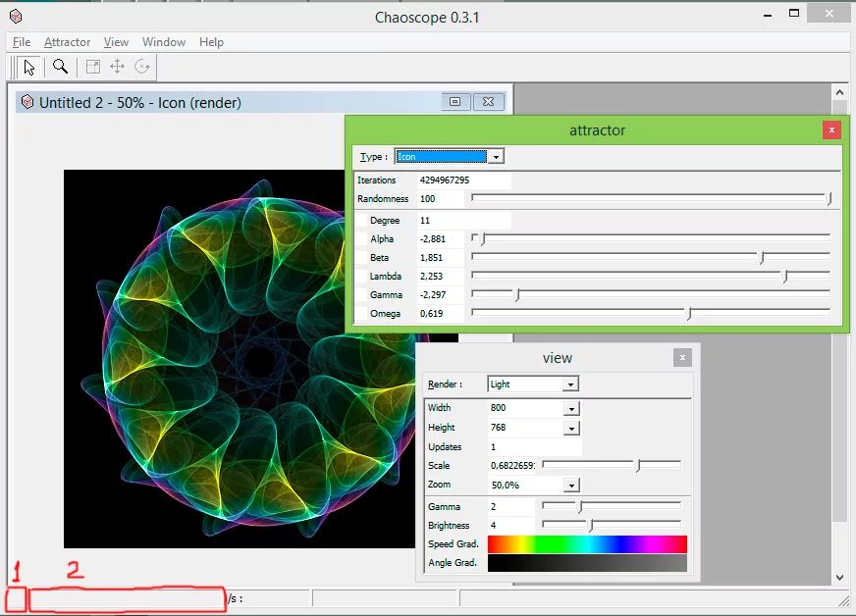Image resolution: width=856 pixels, height=616 pixels.
Task: Open the grayscale Angle Grad. gradient
Action: pyautogui.click(x=587, y=563)
